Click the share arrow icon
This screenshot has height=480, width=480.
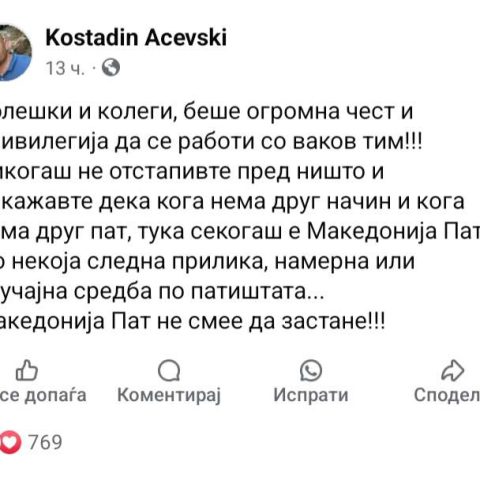452,370
